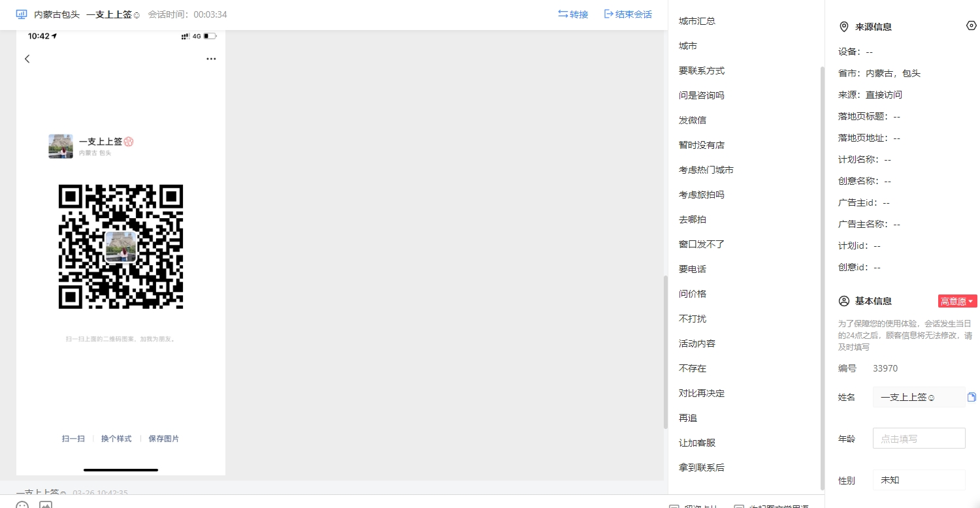Select quick reply 考虑旅拍吗
Viewport: 980px width, 508px height.
702,195
